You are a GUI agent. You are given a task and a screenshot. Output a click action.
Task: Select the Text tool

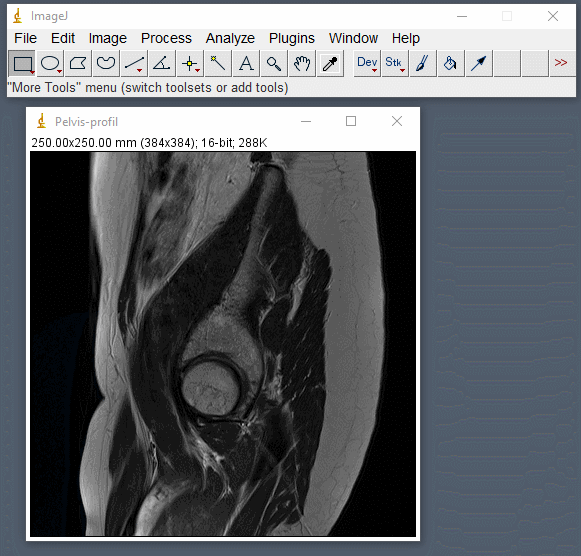[x=246, y=64]
